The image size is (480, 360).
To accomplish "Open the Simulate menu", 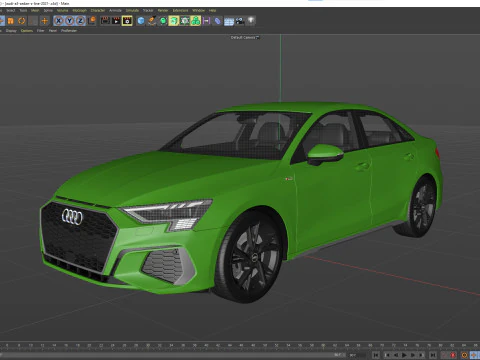I will click(132, 10).
